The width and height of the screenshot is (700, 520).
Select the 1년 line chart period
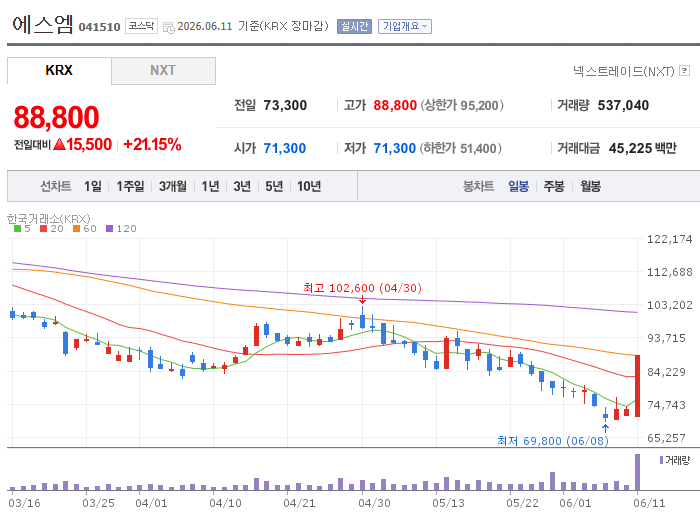tap(210, 186)
